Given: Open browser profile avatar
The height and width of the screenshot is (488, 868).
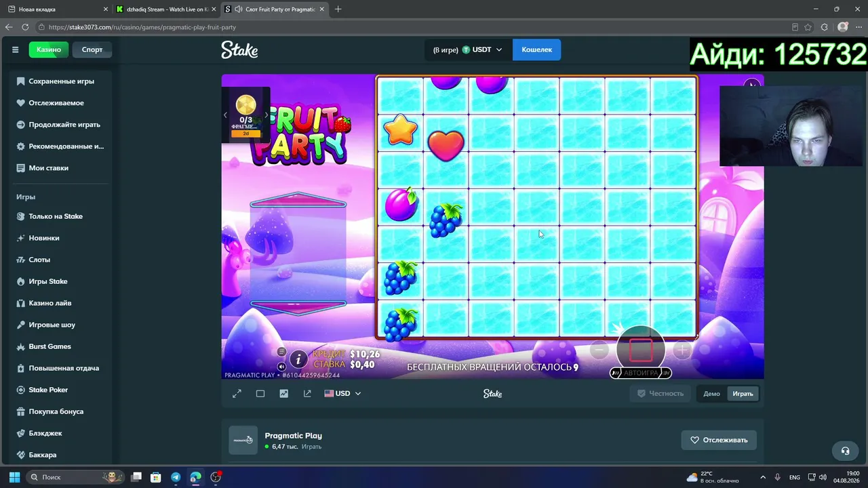Looking at the screenshot, I should point(843,27).
